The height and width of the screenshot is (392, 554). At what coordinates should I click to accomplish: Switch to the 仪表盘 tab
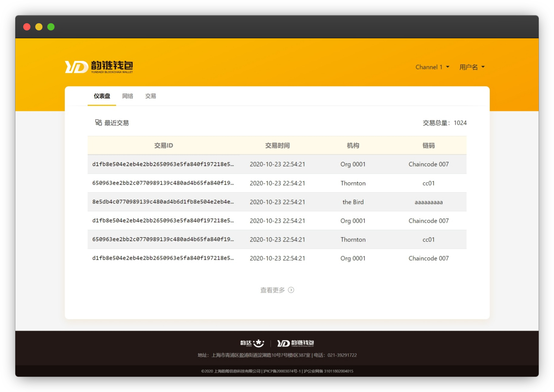click(102, 96)
